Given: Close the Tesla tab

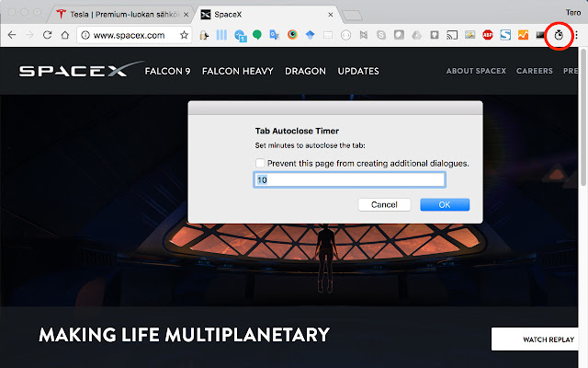Looking at the screenshot, I should [x=186, y=15].
